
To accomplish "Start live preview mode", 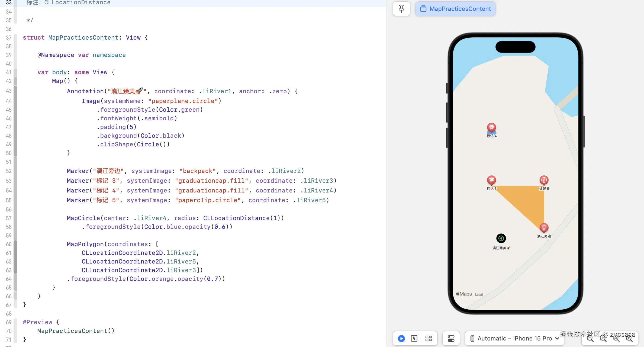I will click(401, 338).
